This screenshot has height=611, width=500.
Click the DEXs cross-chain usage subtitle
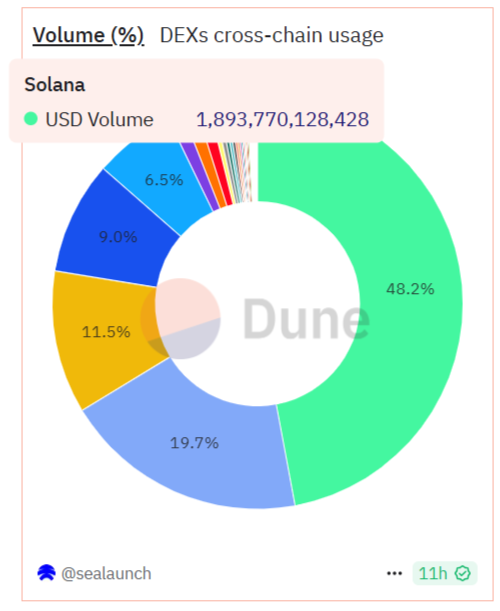(x=272, y=35)
